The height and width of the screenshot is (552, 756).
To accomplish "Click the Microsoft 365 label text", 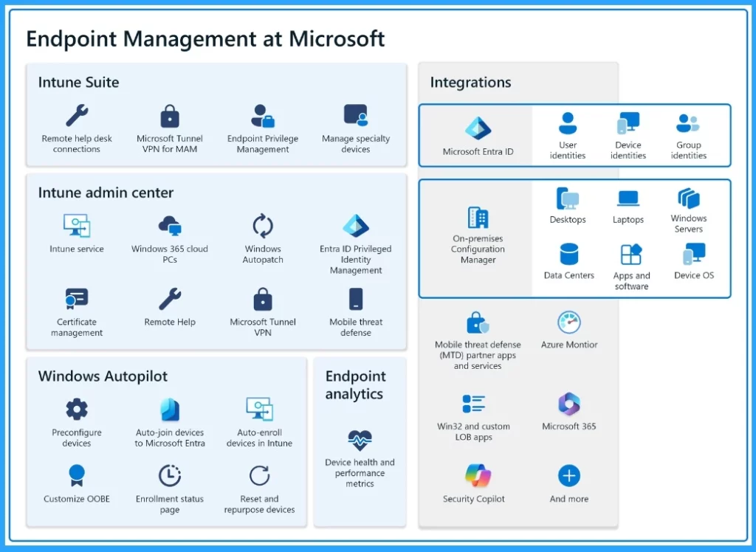I will coord(569,426).
